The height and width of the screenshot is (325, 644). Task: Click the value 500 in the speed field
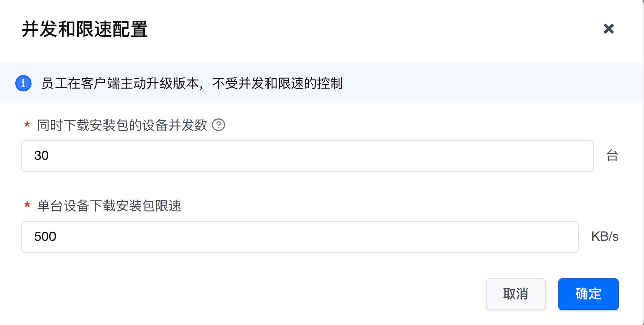(45, 237)
